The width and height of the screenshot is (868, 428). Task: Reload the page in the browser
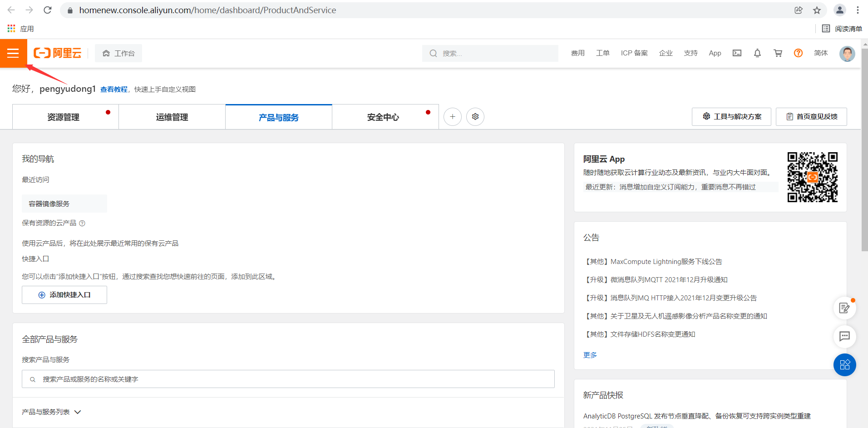pos(48,10)
